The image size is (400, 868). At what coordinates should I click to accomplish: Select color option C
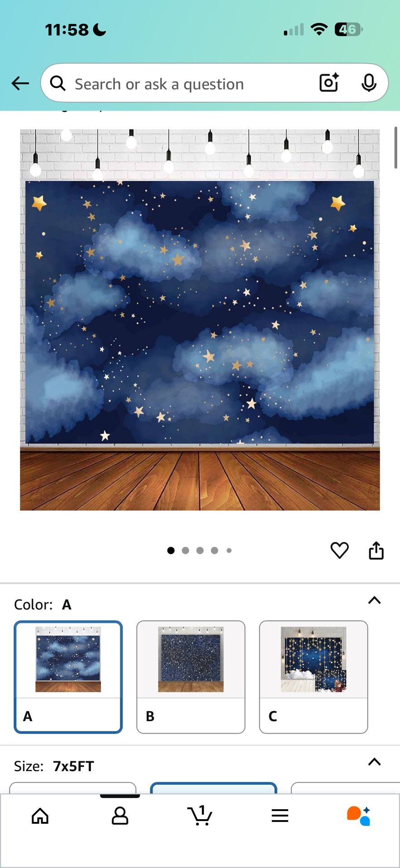point(314,677)
